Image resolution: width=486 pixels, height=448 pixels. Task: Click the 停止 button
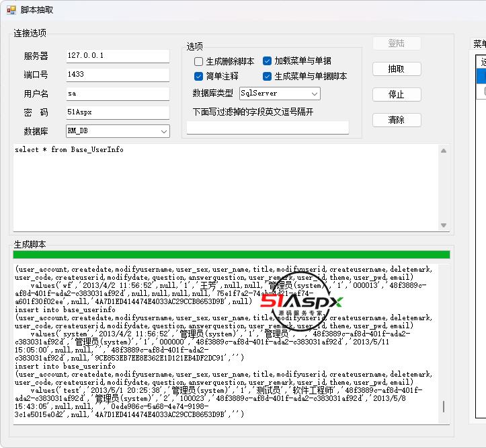[397, 94]
